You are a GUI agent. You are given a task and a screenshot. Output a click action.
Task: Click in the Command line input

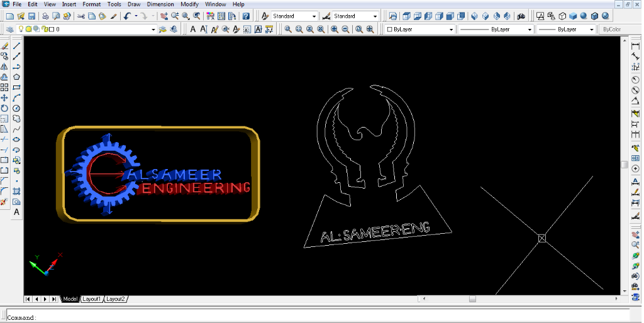click(x=314, y=317)
